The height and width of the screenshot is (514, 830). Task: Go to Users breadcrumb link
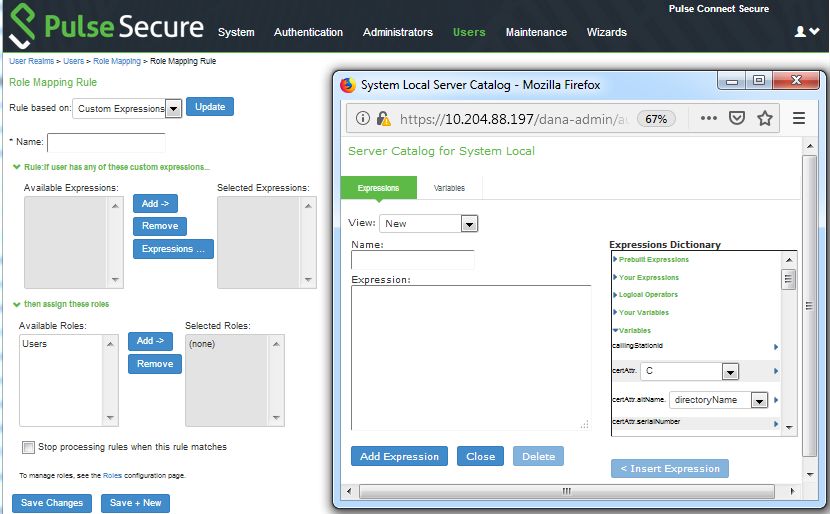point(74,61)
